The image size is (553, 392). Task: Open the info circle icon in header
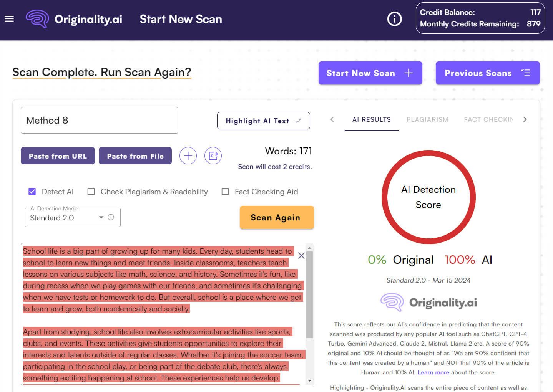(x=394, y=19)
